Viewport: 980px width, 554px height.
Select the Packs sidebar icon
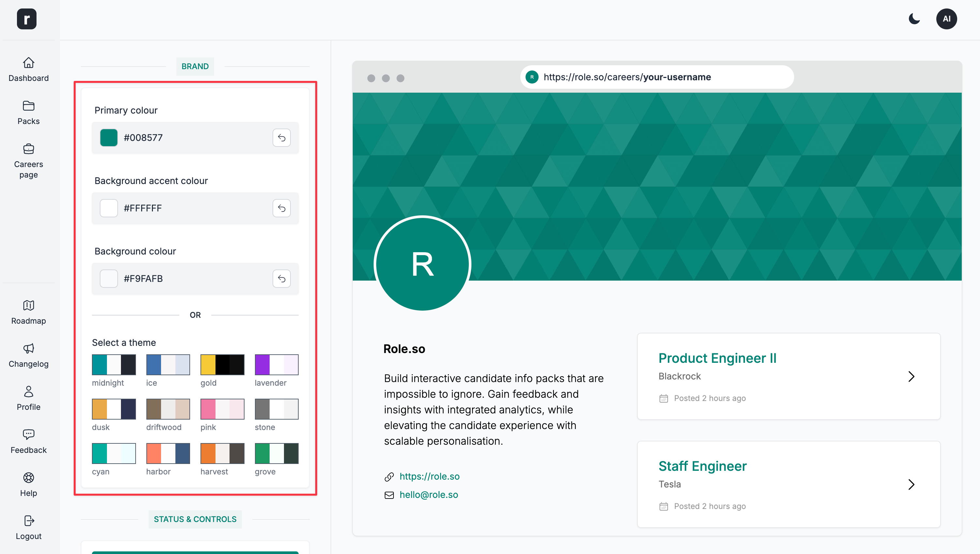click(28, 112)
